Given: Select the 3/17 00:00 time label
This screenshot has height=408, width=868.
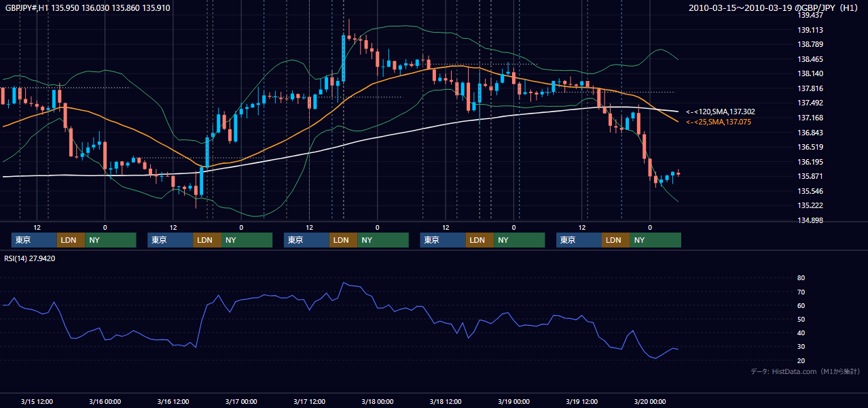Looking at the screenshot, I should 241,401.
